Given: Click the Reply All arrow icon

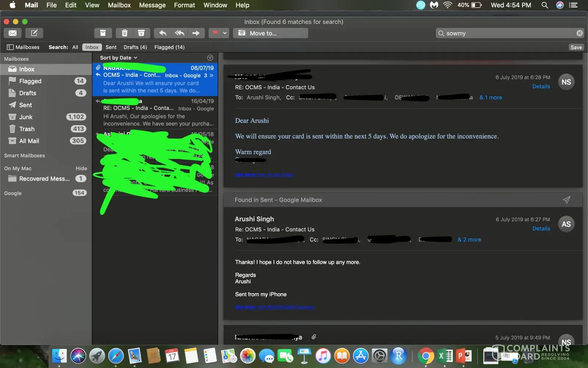Looking at the screenshot, I should tap(179, 33).
